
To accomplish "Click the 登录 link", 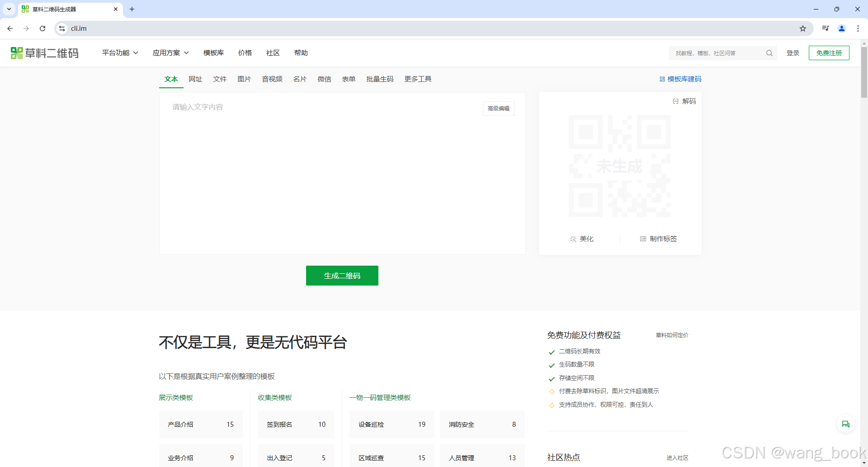I will point(793,53).
